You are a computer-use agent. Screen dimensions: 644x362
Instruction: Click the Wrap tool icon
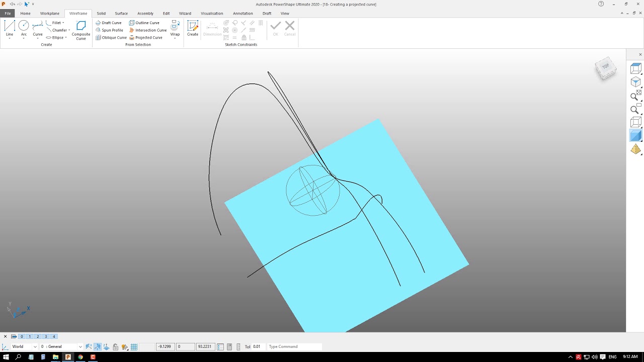[175, 26]
